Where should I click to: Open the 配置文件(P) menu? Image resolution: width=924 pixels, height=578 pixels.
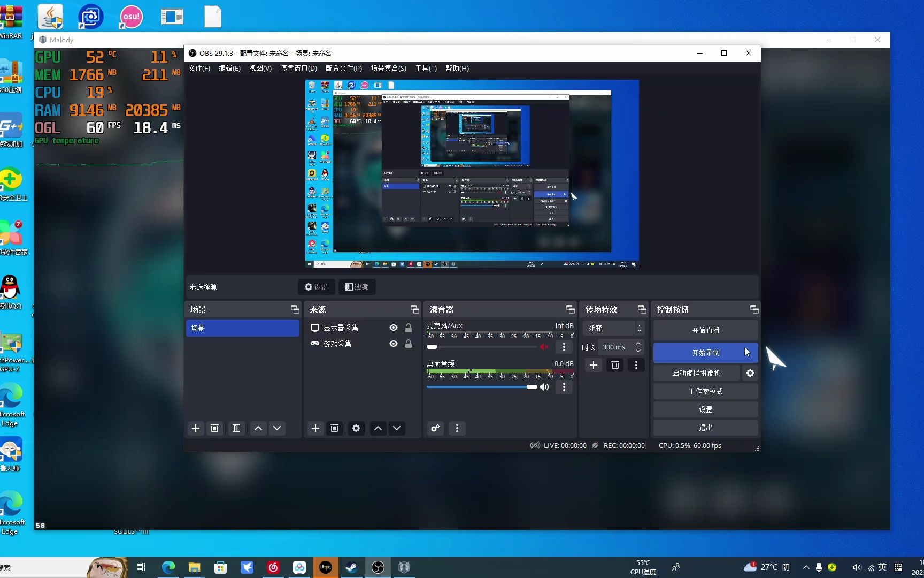pos(344,68)
